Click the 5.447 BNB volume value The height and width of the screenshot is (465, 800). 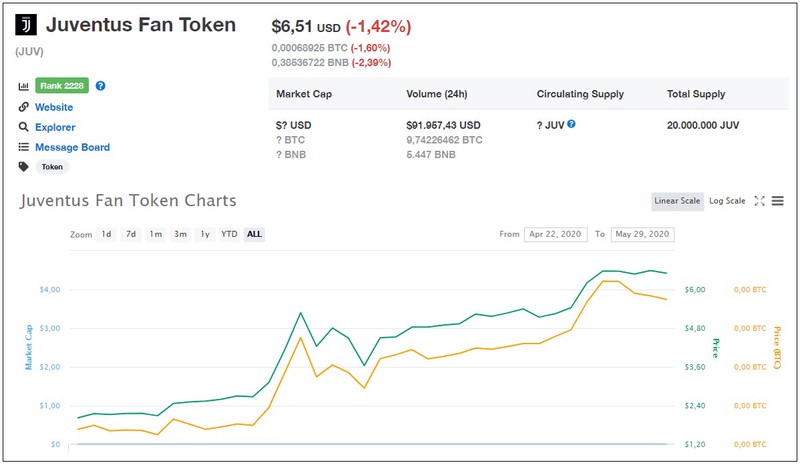point(431,154)
